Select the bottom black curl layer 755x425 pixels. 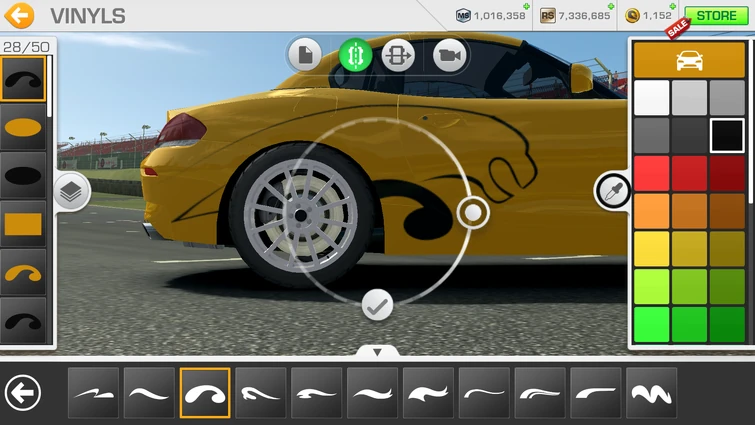tap(23, 320)
